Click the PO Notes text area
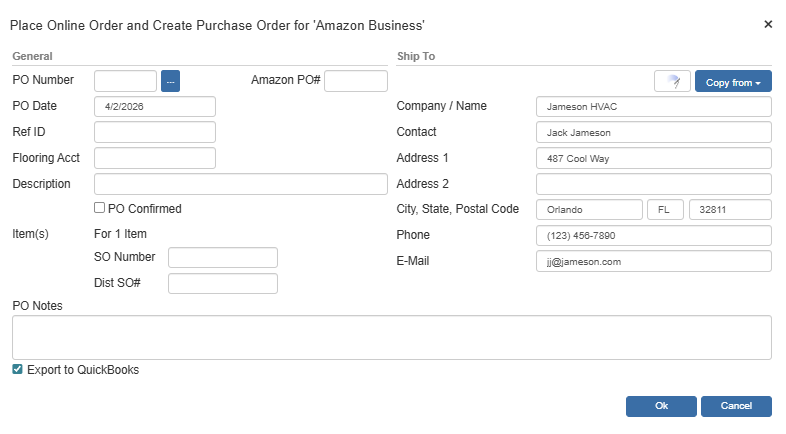The width and height of the screenshot is (786, 434). (391, 338)
